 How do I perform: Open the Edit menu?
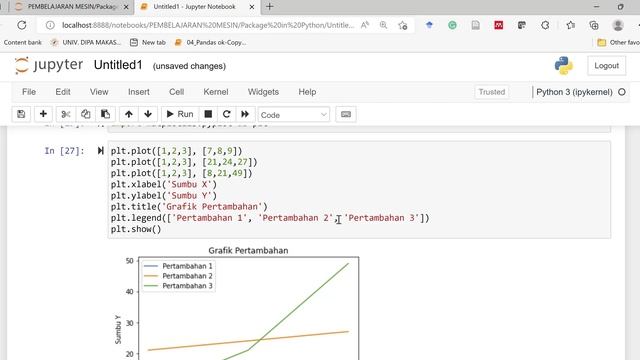click(x=63, y=92)
